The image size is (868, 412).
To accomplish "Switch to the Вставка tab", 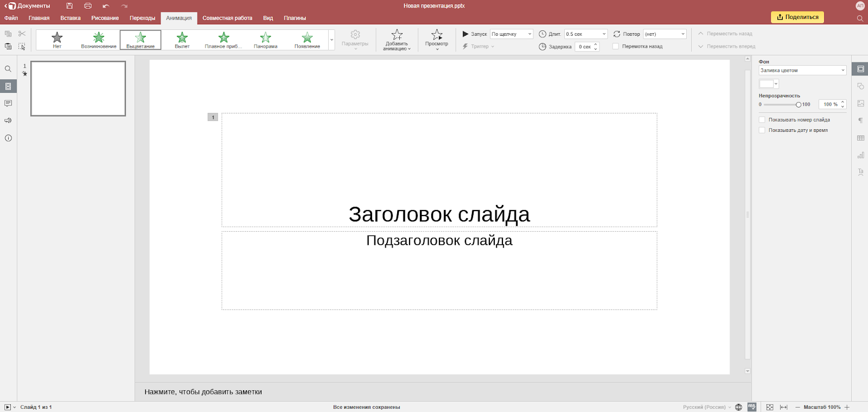I will pyautogui.click(x=71, y=18).
